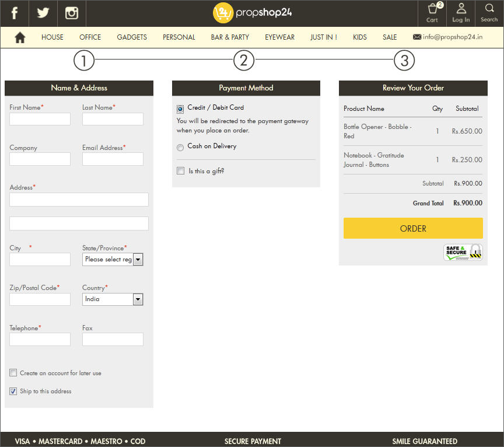Focus the First Name input field
Viewport: 504px width, 447px height.
40,119
